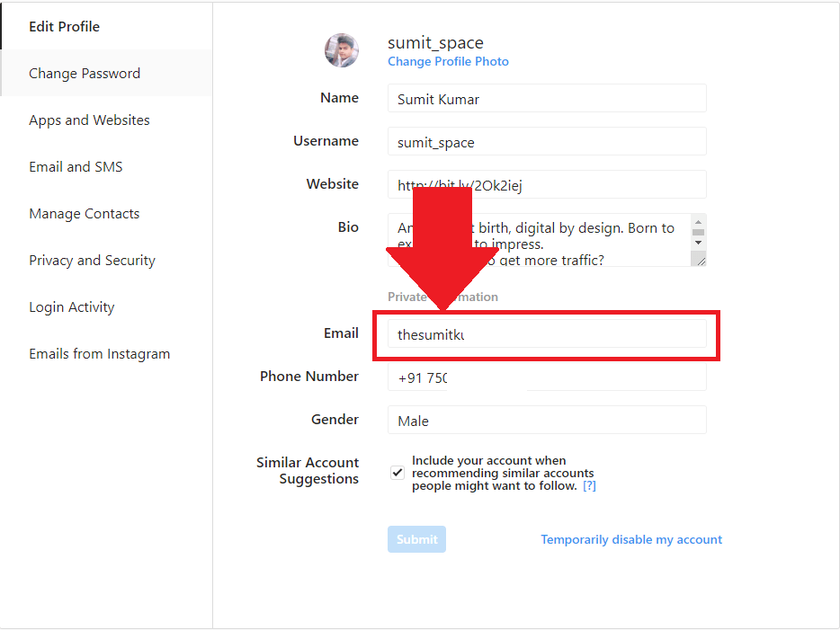840x630 pixels.
Task: Open the [?] help link
Action: pos(589,486)
